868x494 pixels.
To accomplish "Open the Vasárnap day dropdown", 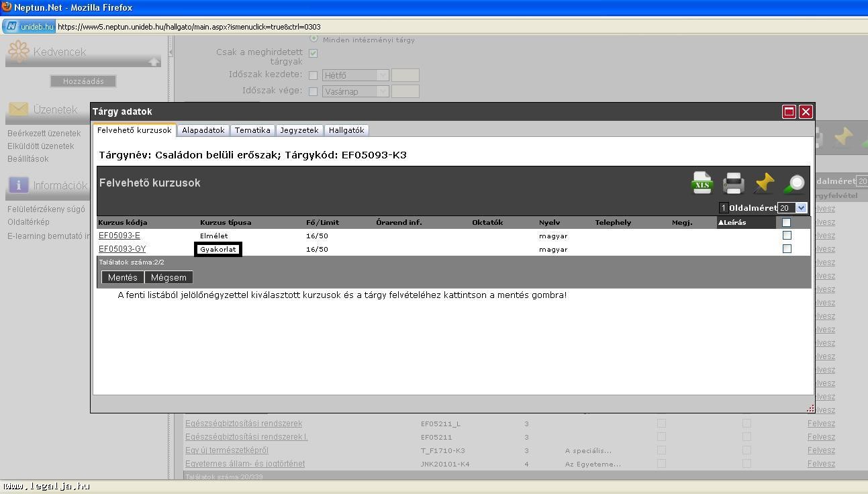I will [x=355, y=91].
